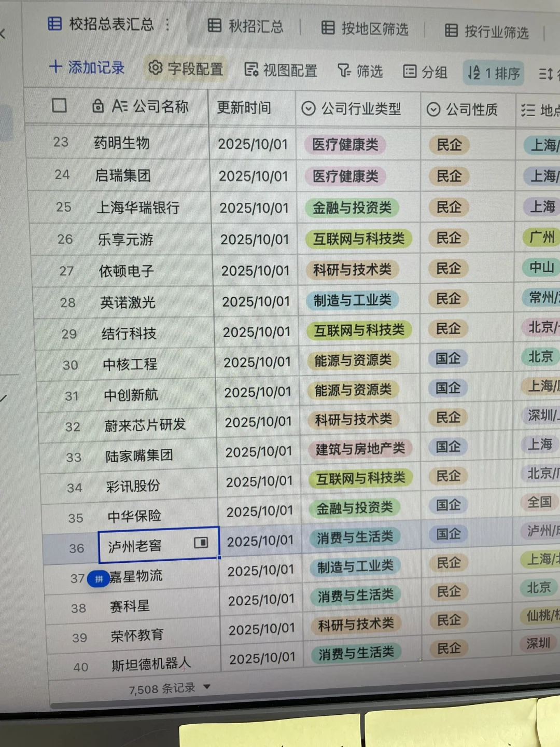Switch to the 秋招汇总 tab
The width and height of the screenshot is (560, 747).
click(245, 26)
